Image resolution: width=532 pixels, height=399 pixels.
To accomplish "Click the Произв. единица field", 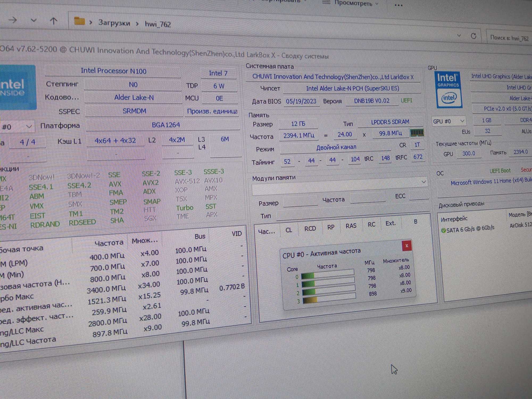I will (212, 111).
